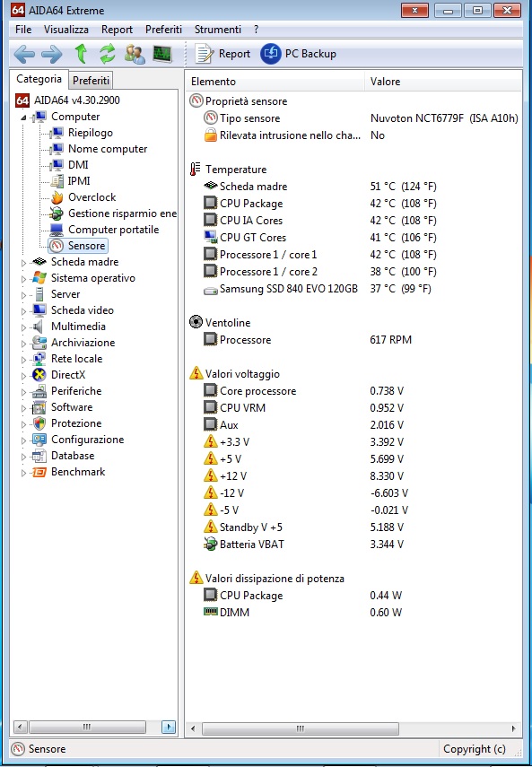This screenshot has height=767, width=532.
Task: Go back with the left arrow toolbar icon
Action: click(x=24, y=55)
